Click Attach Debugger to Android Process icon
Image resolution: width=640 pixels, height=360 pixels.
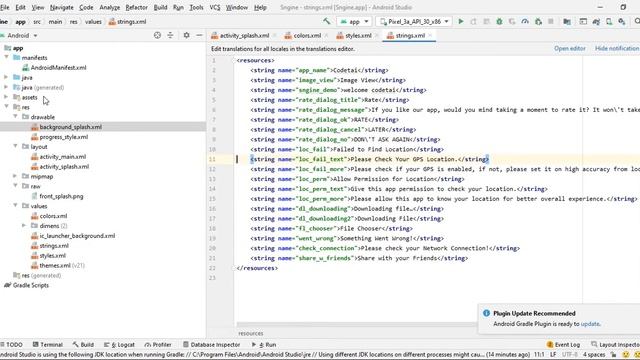(538, 21)
